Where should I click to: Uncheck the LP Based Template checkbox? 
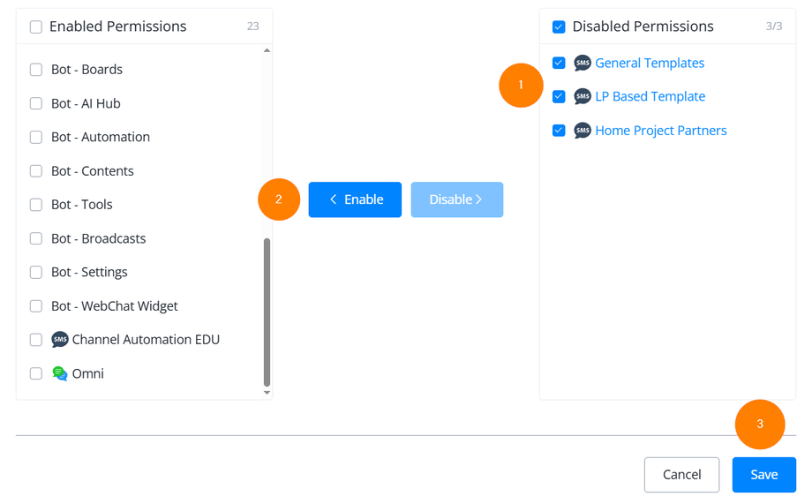click(559, 97)
